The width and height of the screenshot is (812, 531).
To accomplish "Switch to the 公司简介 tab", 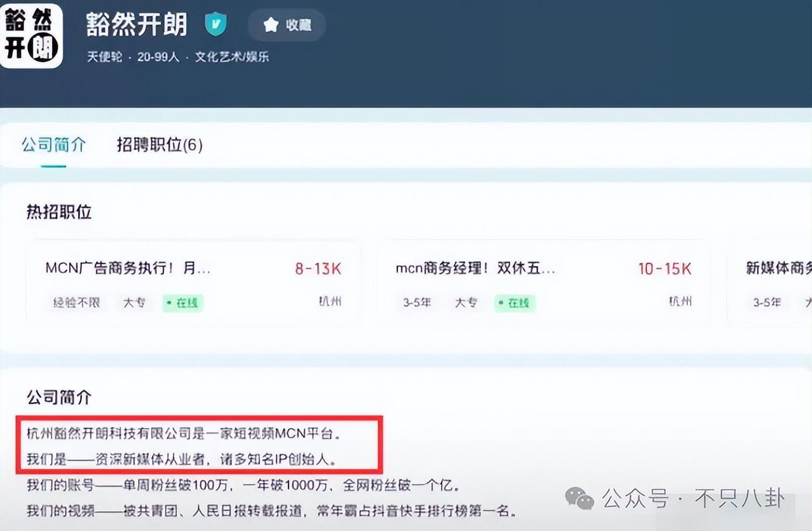I will (53, 144).
